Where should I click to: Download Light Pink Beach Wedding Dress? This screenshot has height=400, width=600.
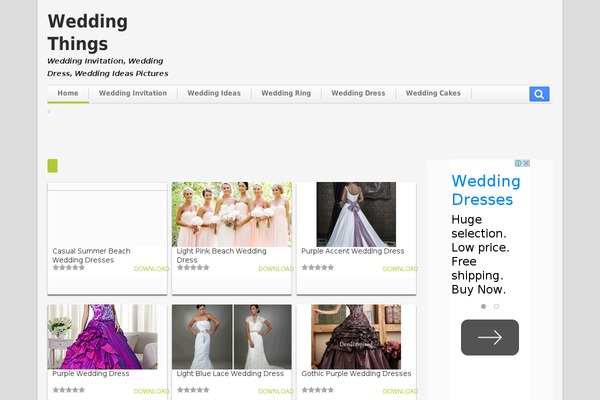tap(276, 269)
